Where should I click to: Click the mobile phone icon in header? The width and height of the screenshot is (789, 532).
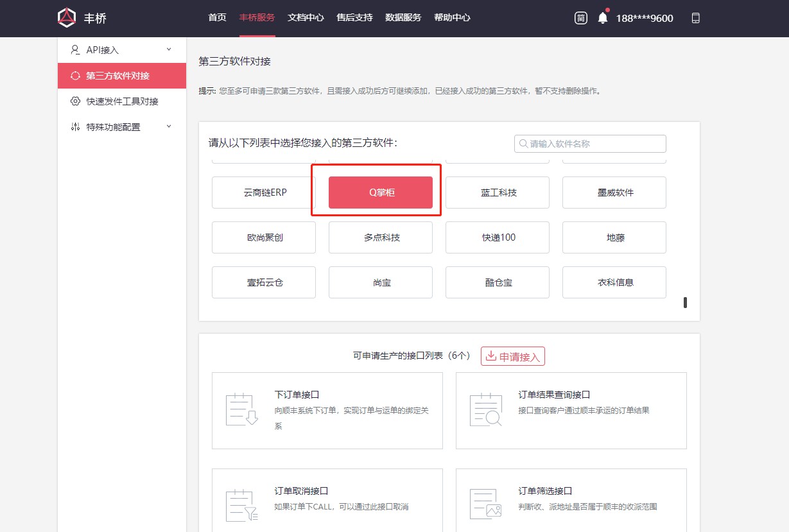click(x=695, y=18)
